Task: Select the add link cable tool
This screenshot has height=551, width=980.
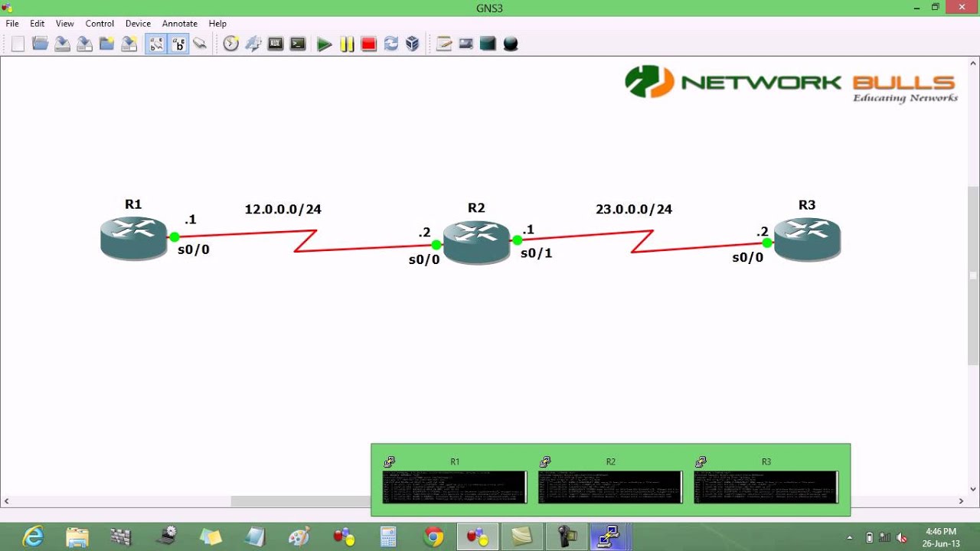Action: 200,44
